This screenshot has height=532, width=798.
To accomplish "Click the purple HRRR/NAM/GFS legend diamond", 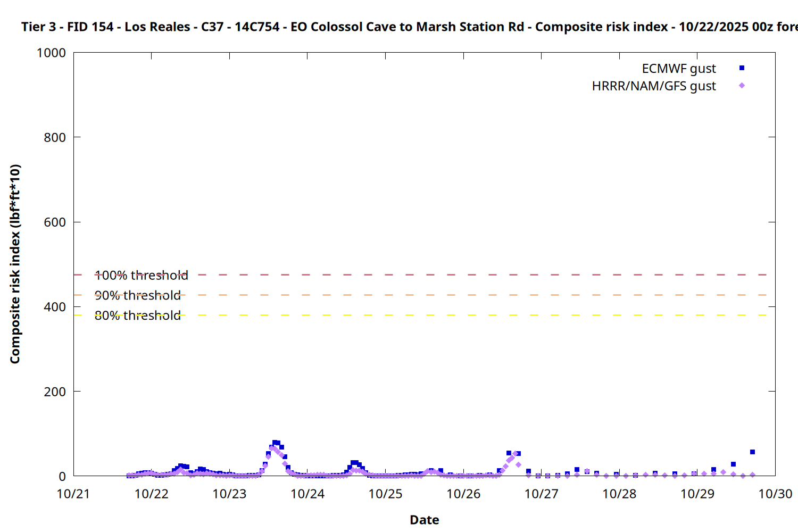I will (x=742, y=86).
